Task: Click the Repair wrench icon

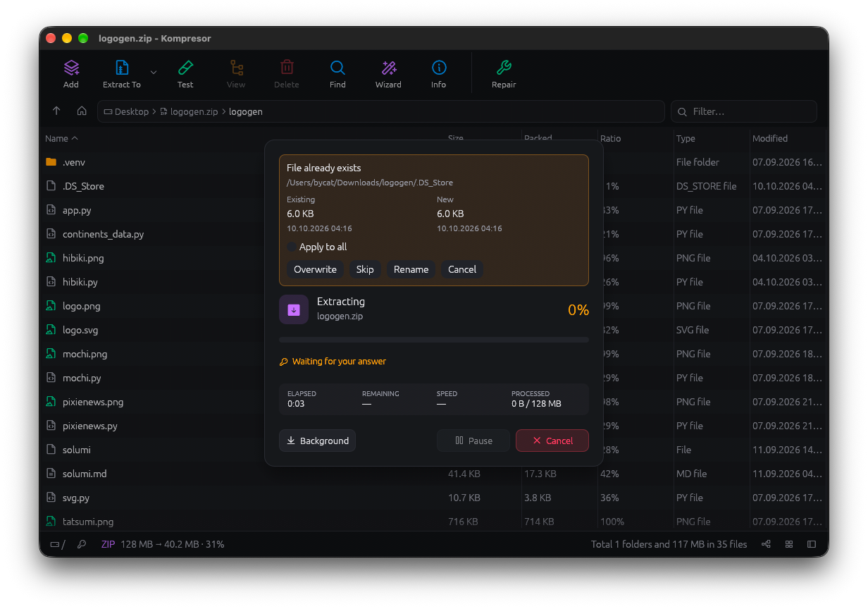Action: (504, 68)
